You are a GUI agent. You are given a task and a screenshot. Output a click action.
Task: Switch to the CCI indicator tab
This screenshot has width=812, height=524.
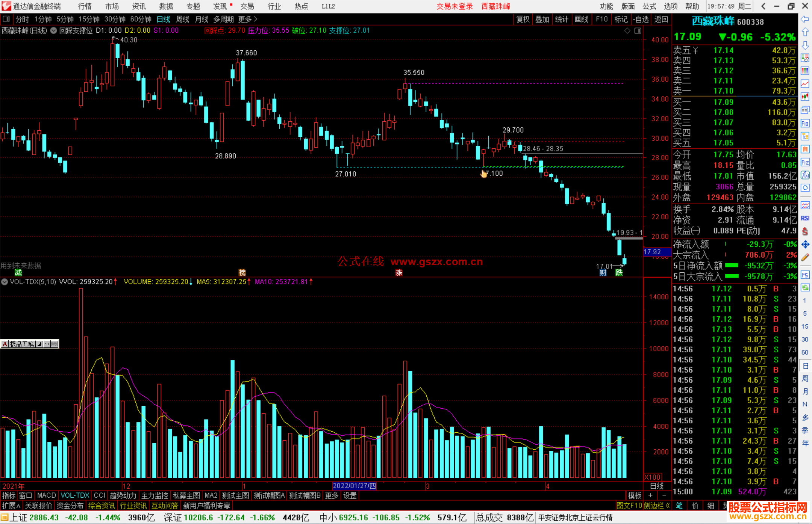(x=100, y=495)
